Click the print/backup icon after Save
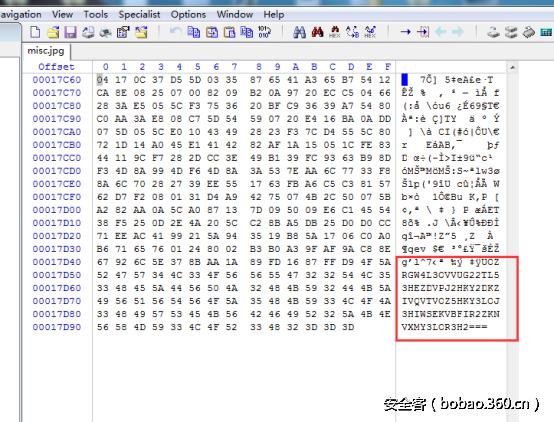 [x=88, y=32]
